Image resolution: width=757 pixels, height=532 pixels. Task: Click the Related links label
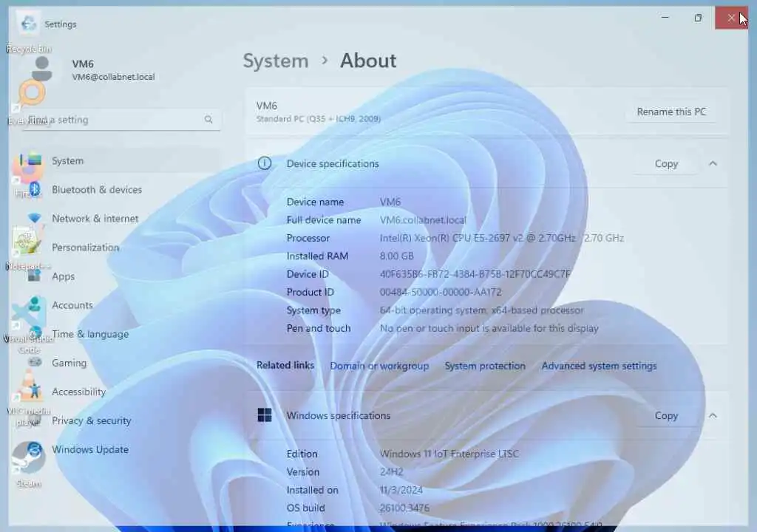tap(285, 366)
